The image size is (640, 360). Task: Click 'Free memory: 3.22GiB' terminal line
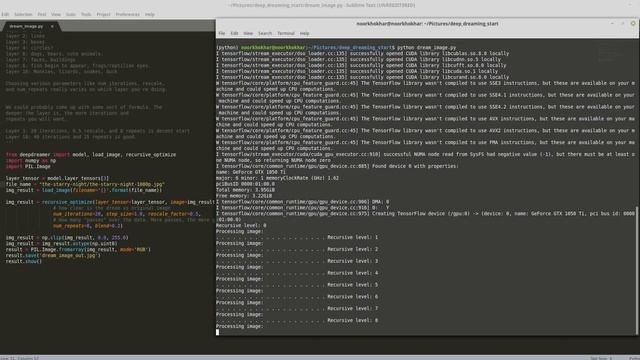[244, 196]
